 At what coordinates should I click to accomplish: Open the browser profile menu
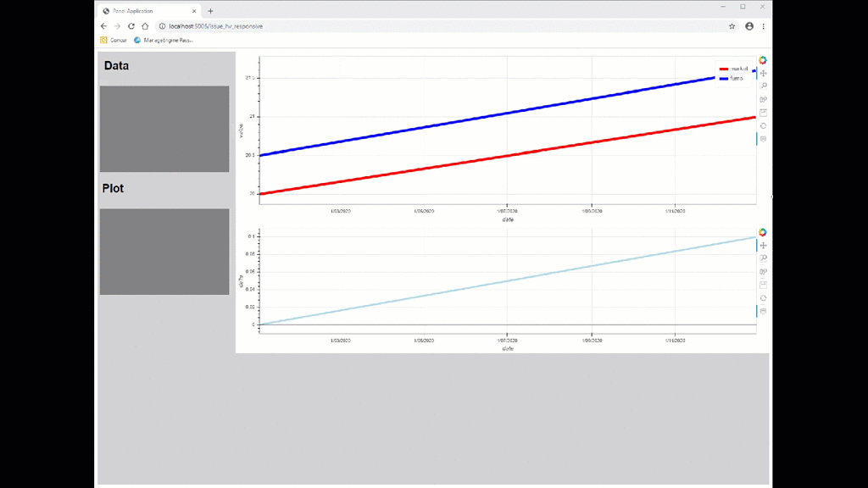[748, 26]
